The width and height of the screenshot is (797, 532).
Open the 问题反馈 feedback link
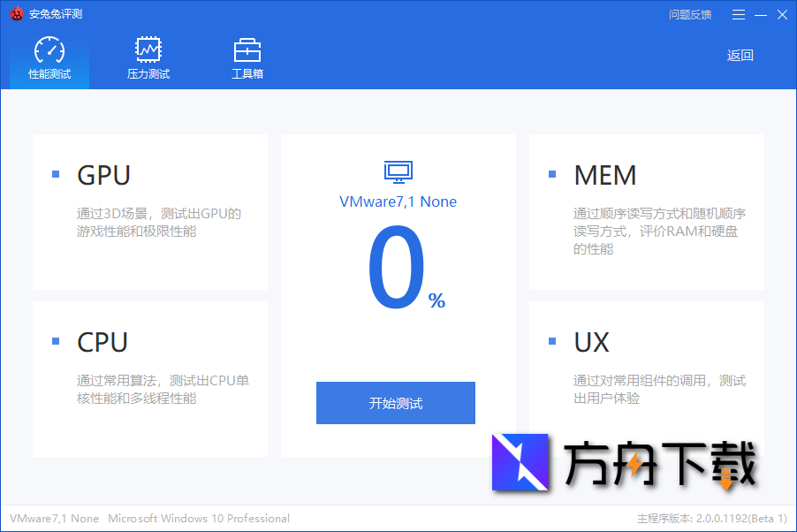690,14
